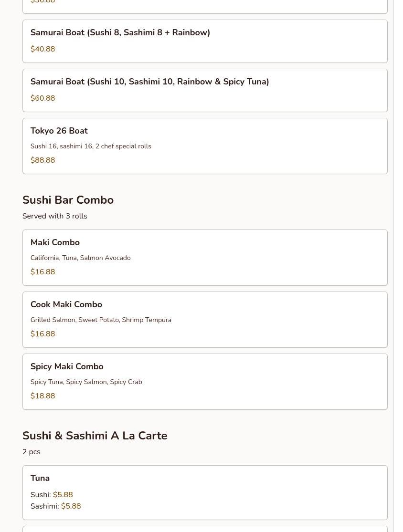The width and height of the screenshot is (403, 532).
Task: Open the Samurai Boat Sushi 8 item
Action: [120, 33]
